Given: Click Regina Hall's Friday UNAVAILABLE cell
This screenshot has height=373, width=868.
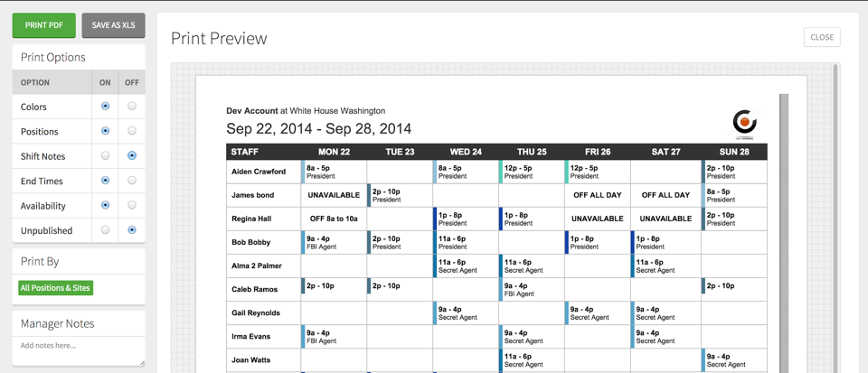Looking at the screenshot, I should [598, 219].
